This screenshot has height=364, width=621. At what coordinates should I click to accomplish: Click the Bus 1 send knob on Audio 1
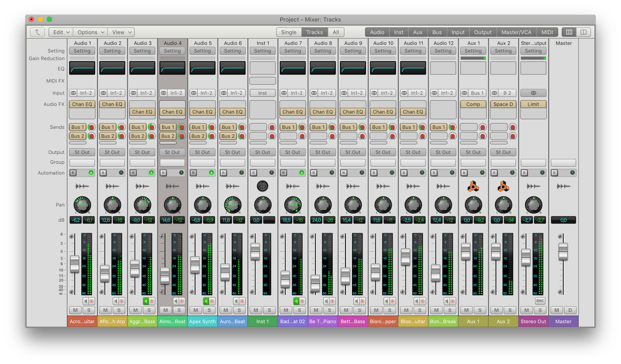point(92,127)
